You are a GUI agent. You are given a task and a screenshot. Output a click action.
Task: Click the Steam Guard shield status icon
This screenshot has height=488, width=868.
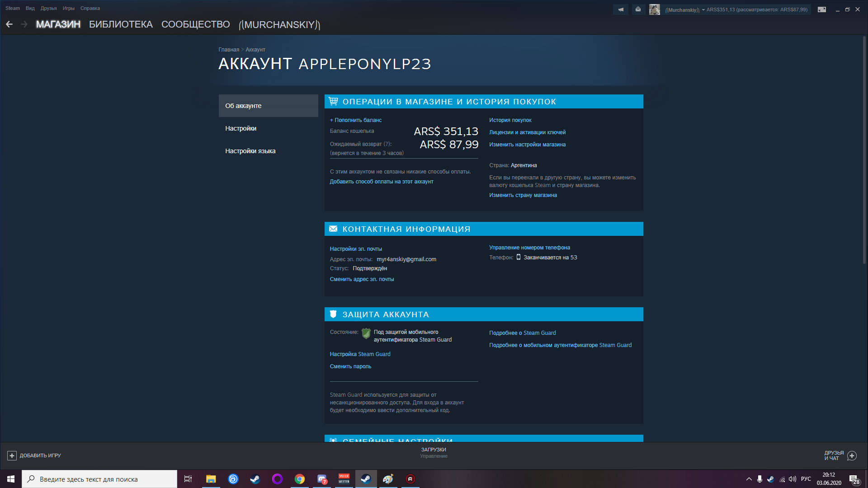point(366,334)
